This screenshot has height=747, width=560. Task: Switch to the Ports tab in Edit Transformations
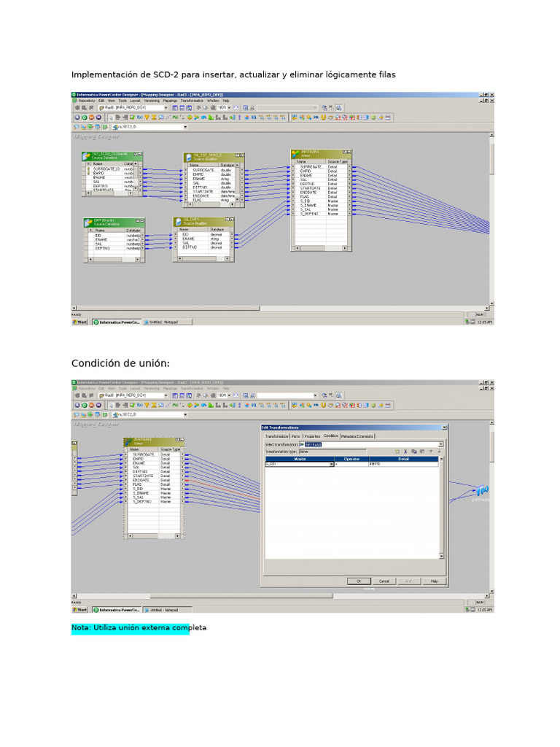[x=296, y=436]
